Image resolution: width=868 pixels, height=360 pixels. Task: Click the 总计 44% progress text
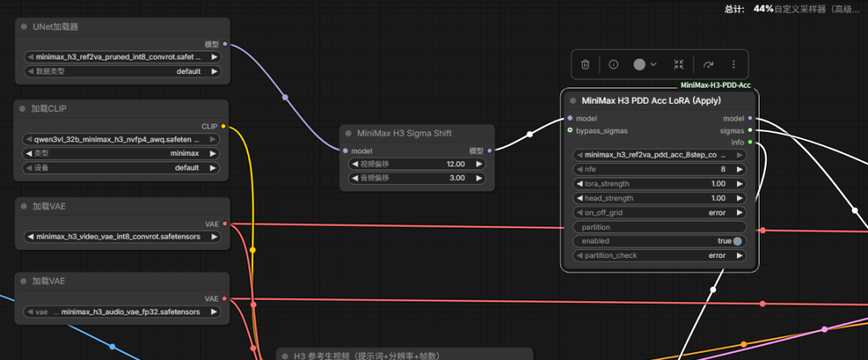coord(749,9)
